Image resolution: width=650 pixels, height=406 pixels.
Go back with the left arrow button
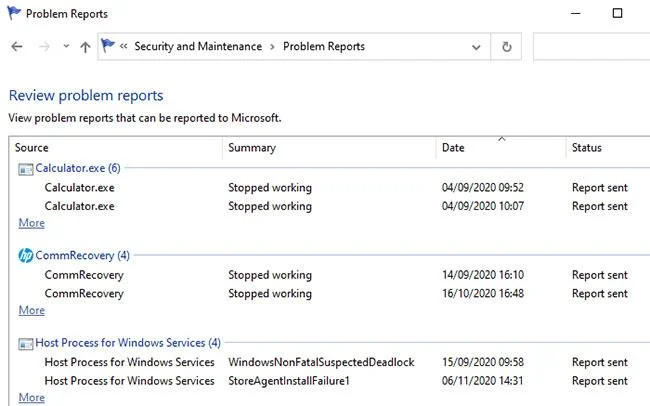[17, 46]
